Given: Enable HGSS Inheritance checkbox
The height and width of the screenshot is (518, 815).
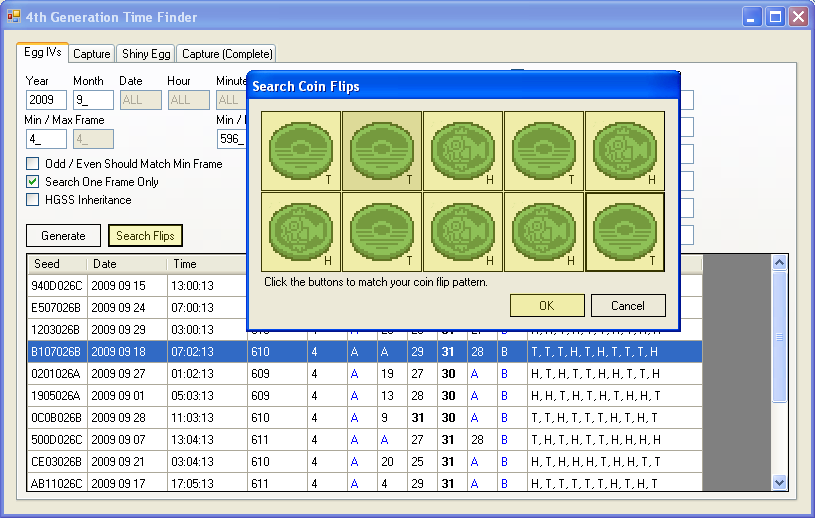Looking at the screenshot, I should pyautogui.click(x=33, y=200).
